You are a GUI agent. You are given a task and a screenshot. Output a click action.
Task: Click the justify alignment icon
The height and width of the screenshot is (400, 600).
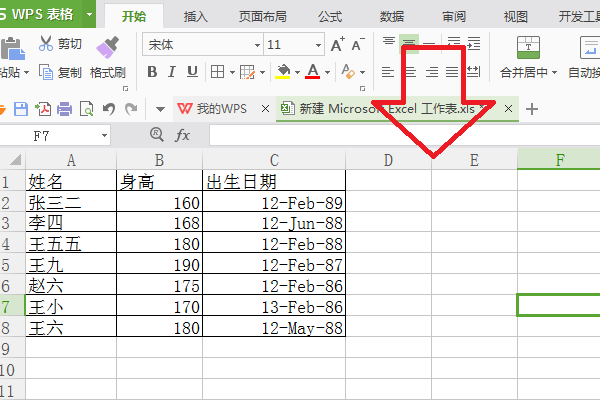pyautogui.click(x=452, y=72)
